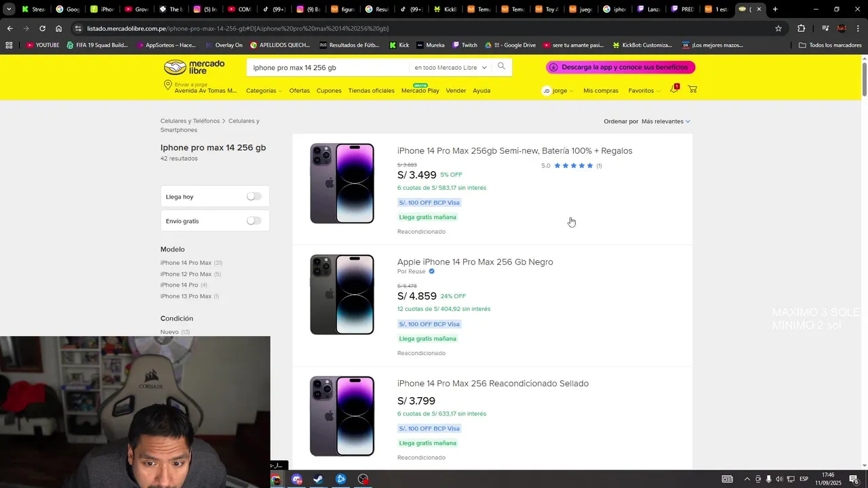Click 'Celulares y Teléfonos' breadcrumb
868x488 pixels.
190,121
